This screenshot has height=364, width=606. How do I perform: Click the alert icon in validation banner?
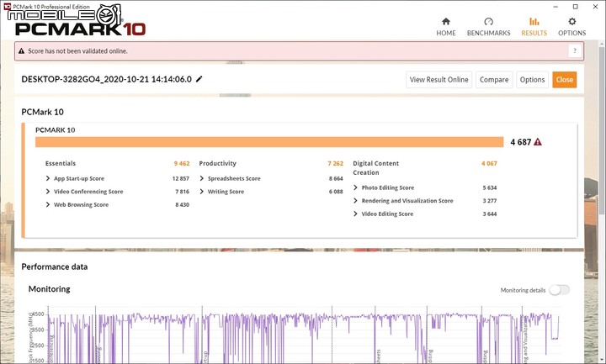pyautogui.click(x=21, y=51)
